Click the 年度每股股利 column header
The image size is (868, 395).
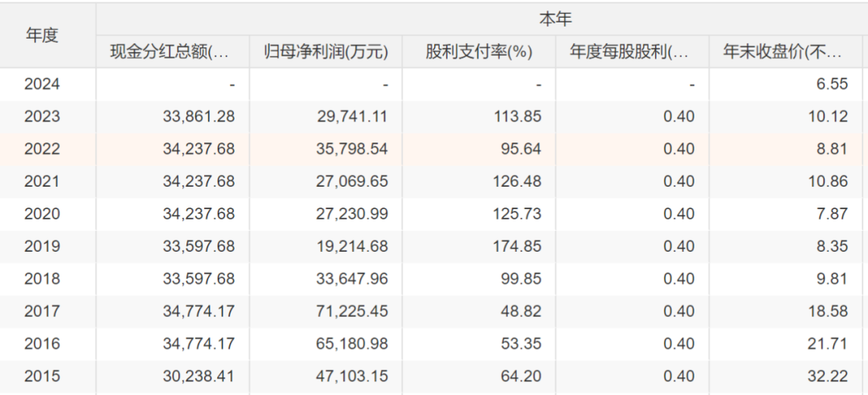pos(630,52)
